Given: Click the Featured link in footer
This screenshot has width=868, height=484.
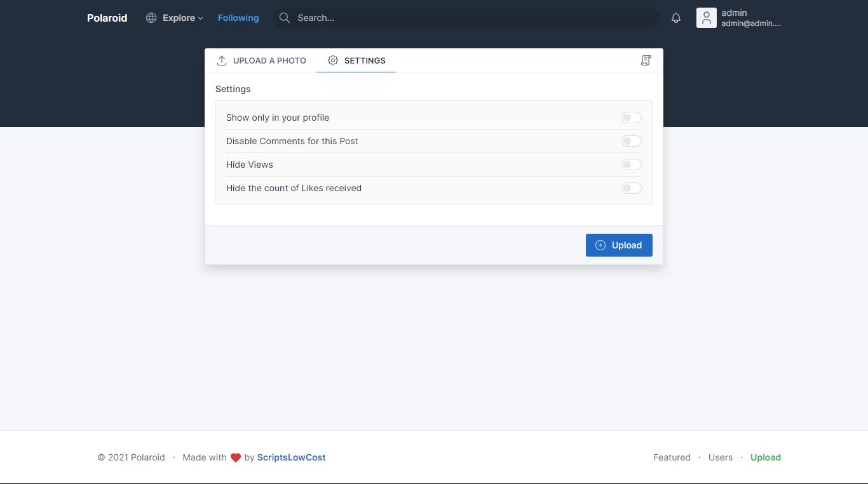Looking at the screenshot, I should tap(672, 457).
